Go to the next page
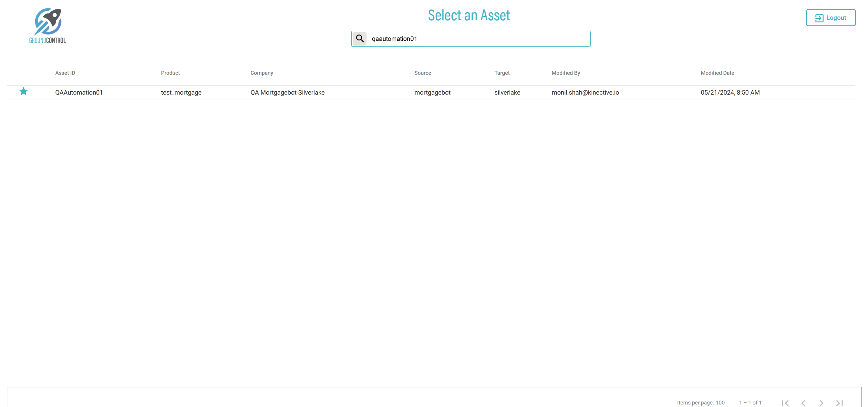The height and width of the screenshot is (407, 868). tap(821, 402)
